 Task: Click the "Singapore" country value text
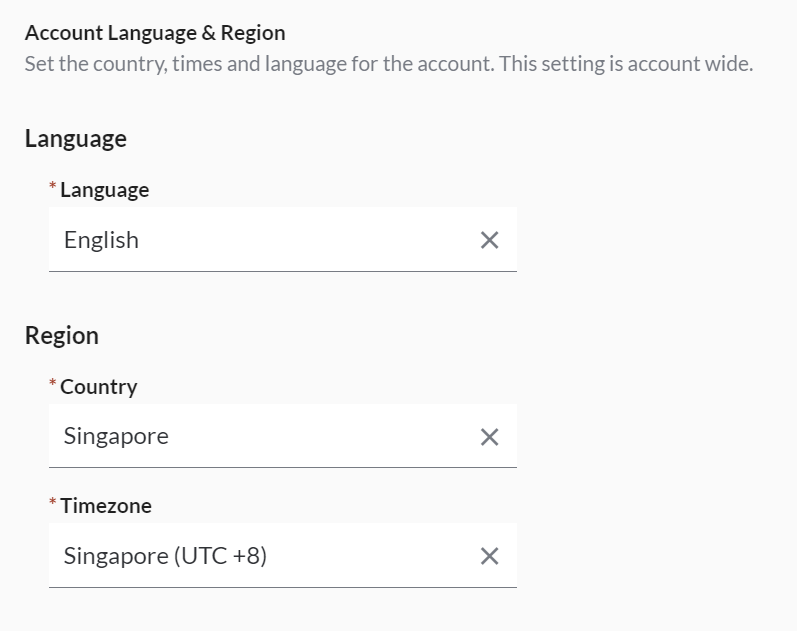(x=116, y=437)
